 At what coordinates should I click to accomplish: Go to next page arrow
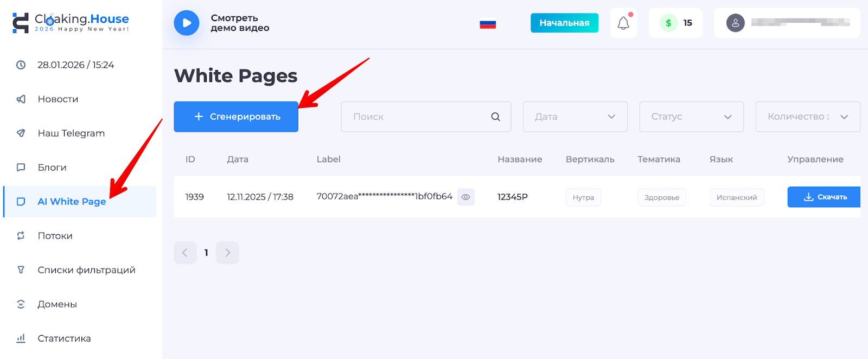coord(227,253)
